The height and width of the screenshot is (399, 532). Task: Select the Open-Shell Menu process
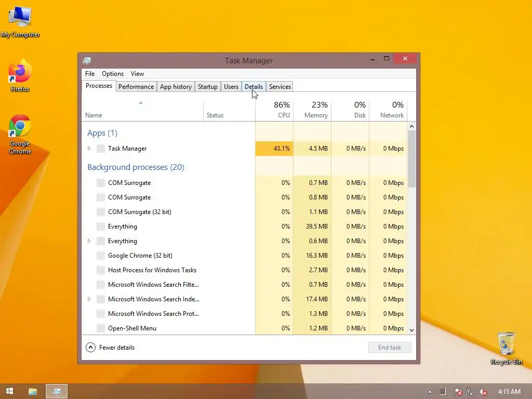[x=244, y=328]
